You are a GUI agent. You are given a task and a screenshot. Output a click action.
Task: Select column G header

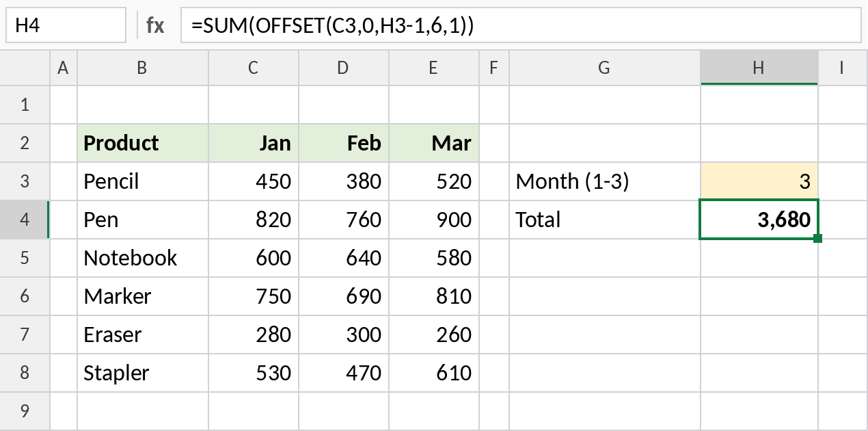pos(605,67)
